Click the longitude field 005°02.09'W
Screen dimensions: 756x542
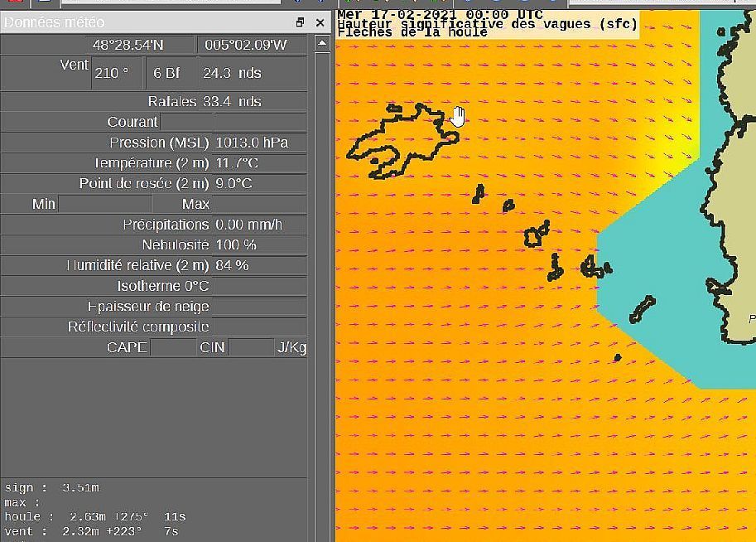pyautogui.click(x=251, y=45)
